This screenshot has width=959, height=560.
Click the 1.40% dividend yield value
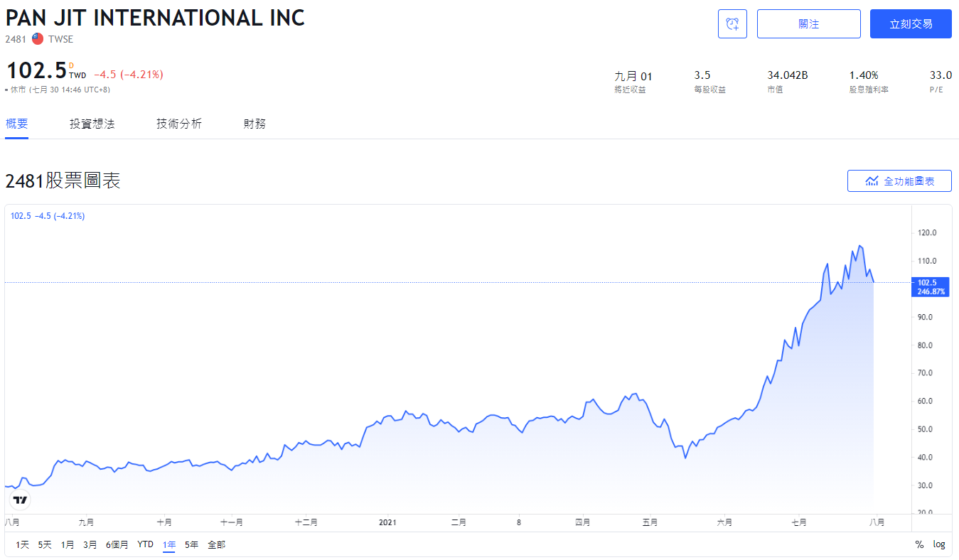tap(864, 75)
